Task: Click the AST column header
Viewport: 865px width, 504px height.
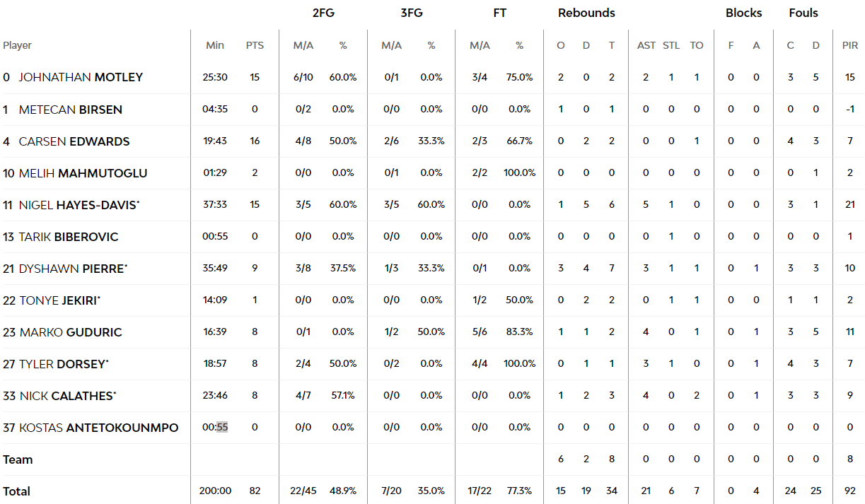Action: (x=646, y=45)
